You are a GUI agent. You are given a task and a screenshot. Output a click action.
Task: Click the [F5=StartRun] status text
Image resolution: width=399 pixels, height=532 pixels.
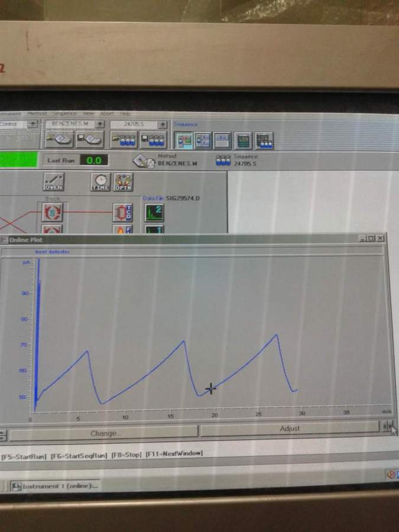(x=24, y=456)
